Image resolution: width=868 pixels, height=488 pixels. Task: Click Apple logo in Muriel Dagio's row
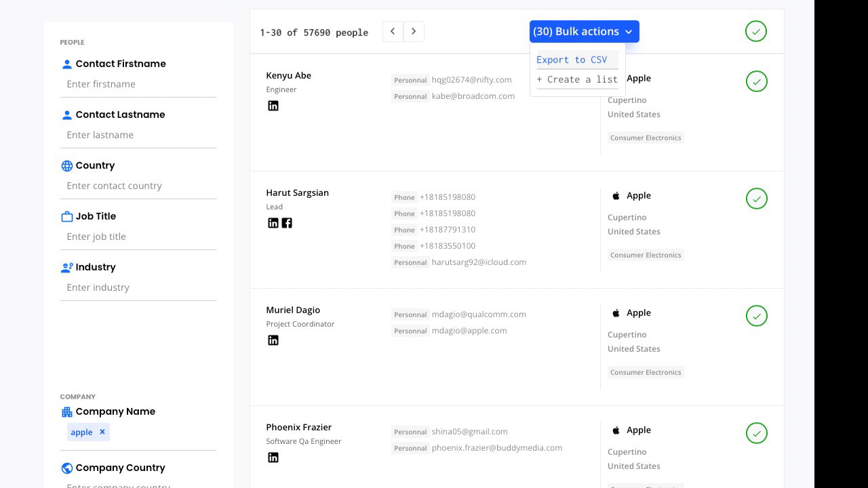click(x=616, y=313)
